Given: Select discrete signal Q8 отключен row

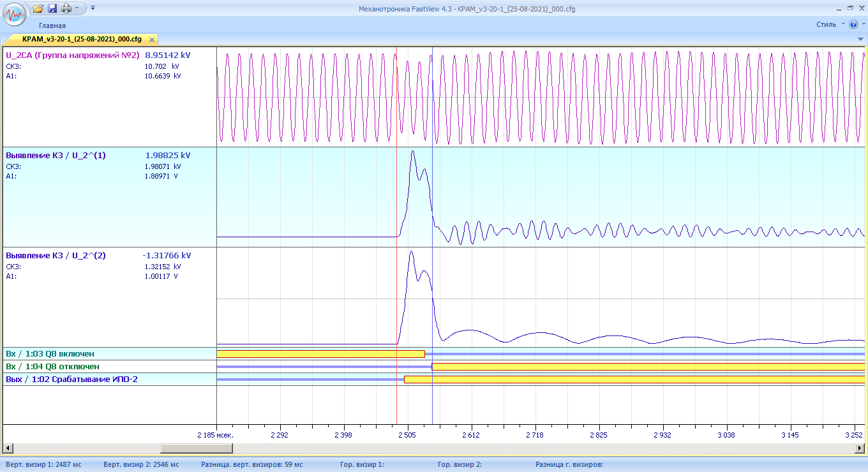Looking at the screenshot, I should [x=52, y=367].
